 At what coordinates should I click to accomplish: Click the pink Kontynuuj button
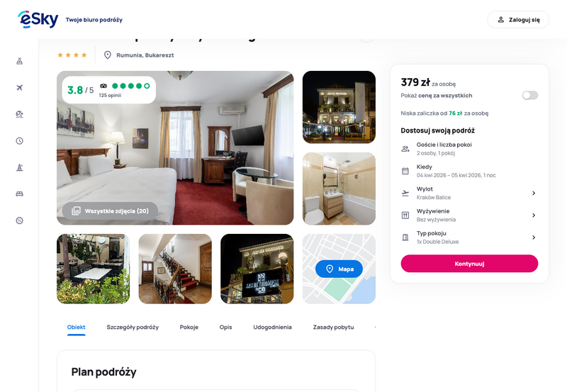[x=469, y=264]
